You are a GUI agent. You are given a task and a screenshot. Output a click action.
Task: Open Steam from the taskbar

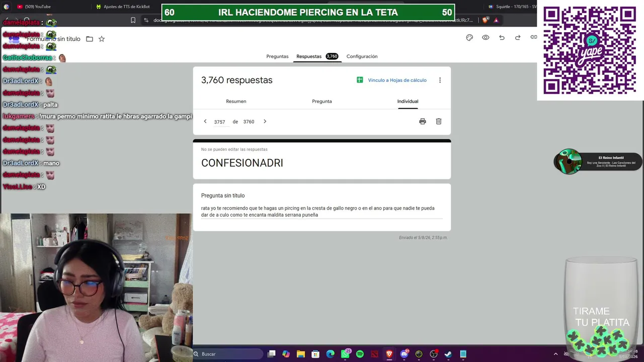[x=448, y=354]
